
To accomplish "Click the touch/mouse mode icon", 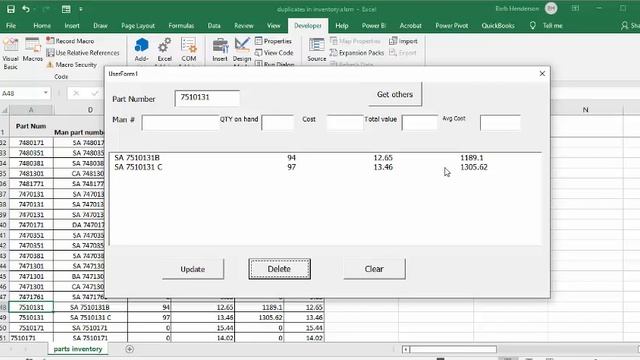I will tap(66, 9).
